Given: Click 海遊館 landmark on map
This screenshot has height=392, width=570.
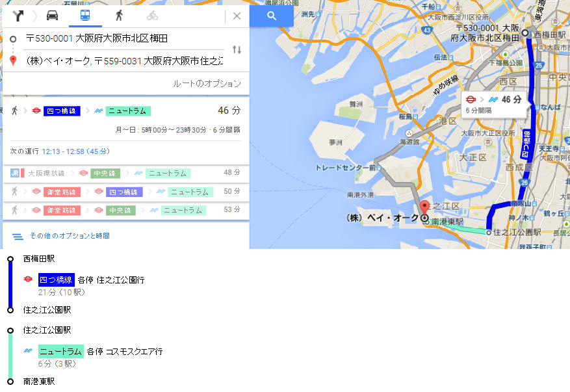Looking at the screenshot, I should (x=409, y=141).
